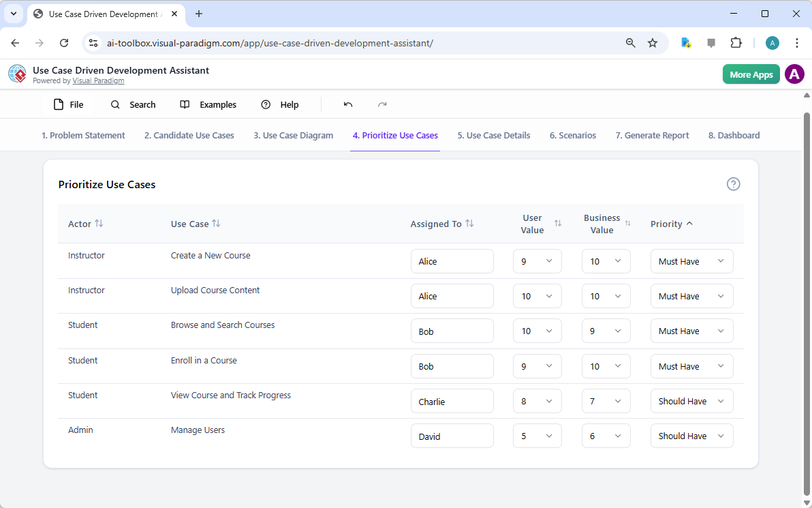
Task: Click the Undo arrow
Action: click(x=348, y=104)
